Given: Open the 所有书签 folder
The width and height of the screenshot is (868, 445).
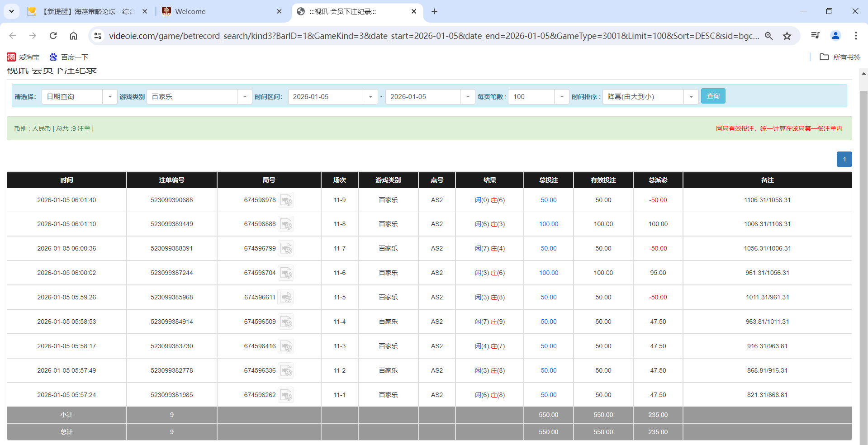Looking at the screenshot, I should point(839,57).
